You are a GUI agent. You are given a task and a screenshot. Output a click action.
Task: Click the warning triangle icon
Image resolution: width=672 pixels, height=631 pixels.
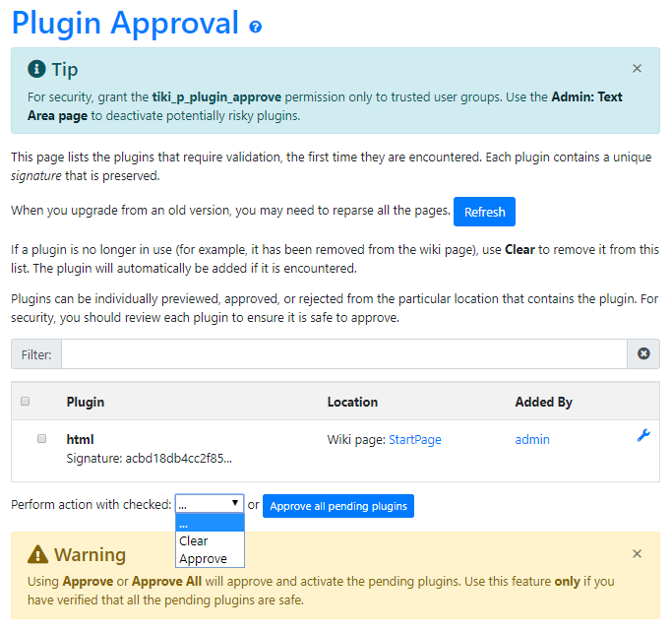point(37,554)
